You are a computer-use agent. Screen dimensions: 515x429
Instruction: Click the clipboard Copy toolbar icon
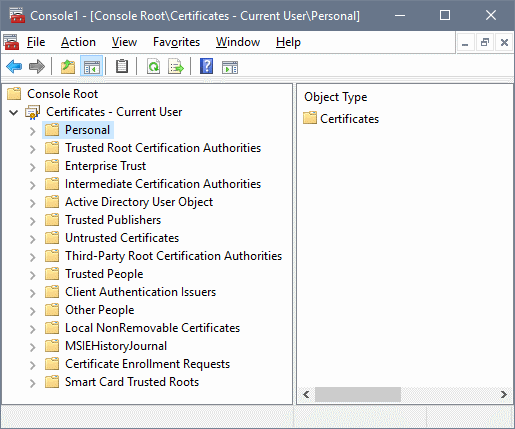pyautogui.click(x=122, y=66)
